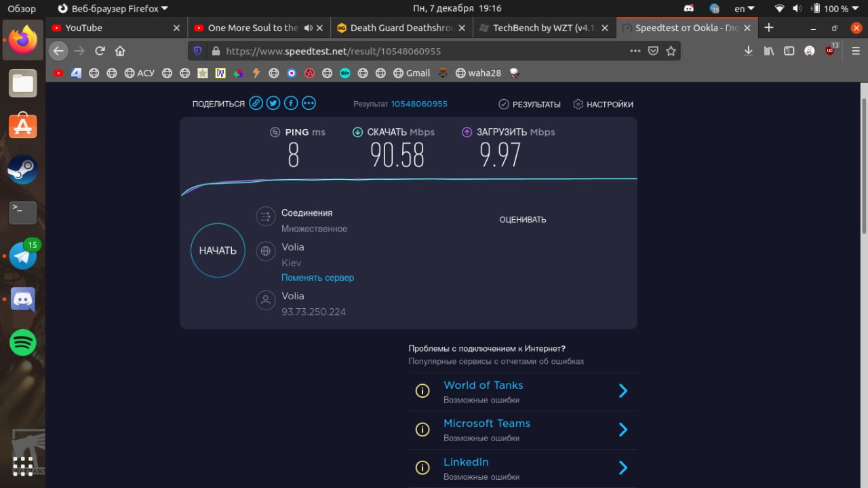This screenshot has height=488, width=868.
Task: Click the tracking protection shield icon
Action: coord(198,51)
